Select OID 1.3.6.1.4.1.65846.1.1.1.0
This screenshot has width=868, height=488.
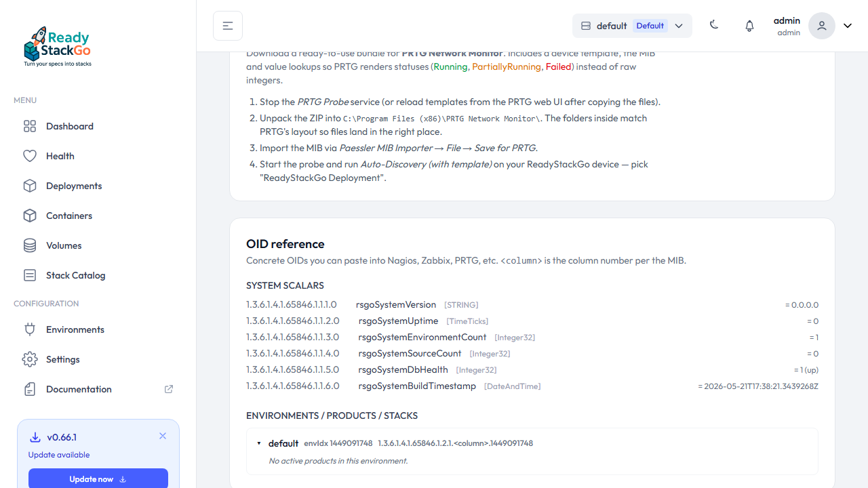[x=292, y=305]
